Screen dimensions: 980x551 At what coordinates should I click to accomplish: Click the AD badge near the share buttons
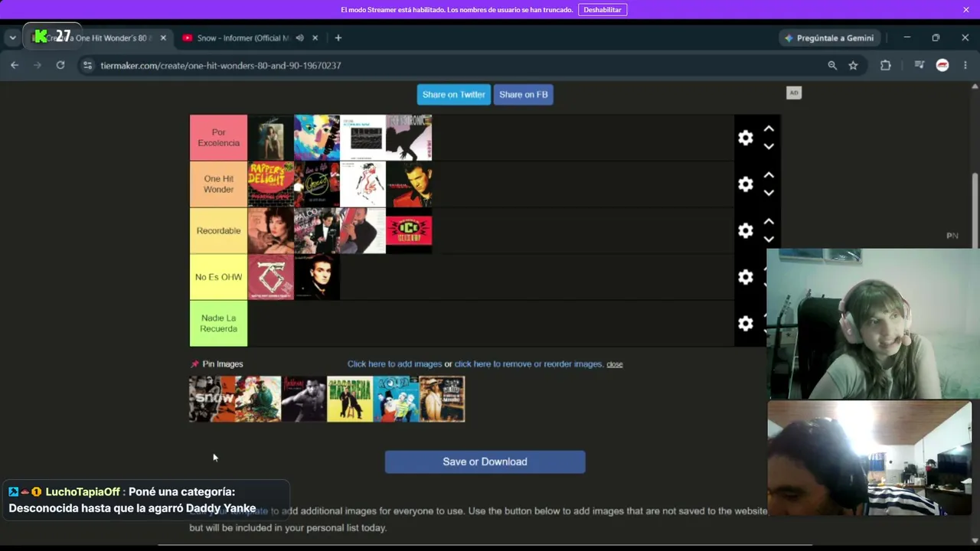(x=794, y=93)
